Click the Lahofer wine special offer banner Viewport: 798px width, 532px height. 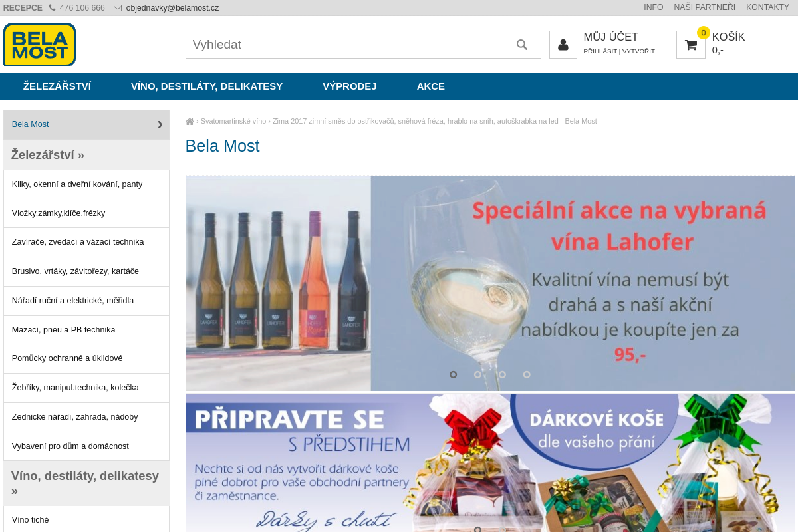(x=490, y=283)
